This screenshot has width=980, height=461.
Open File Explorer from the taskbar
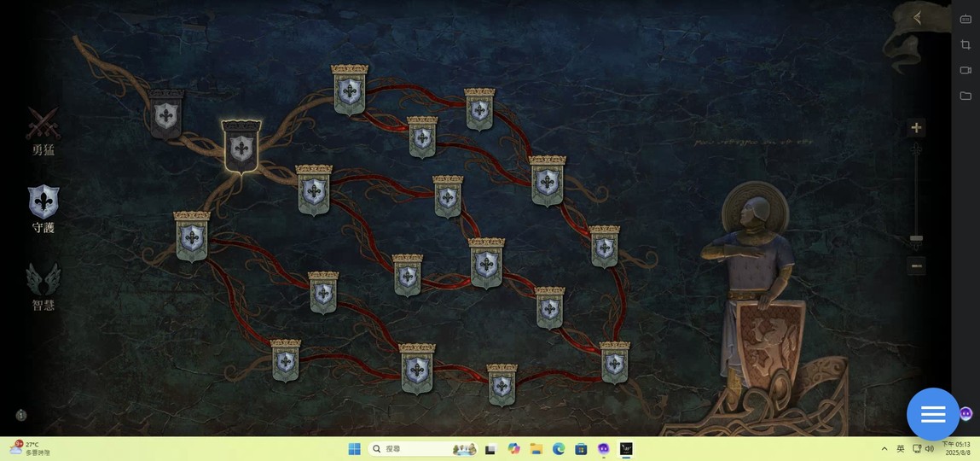click(536, 448)
